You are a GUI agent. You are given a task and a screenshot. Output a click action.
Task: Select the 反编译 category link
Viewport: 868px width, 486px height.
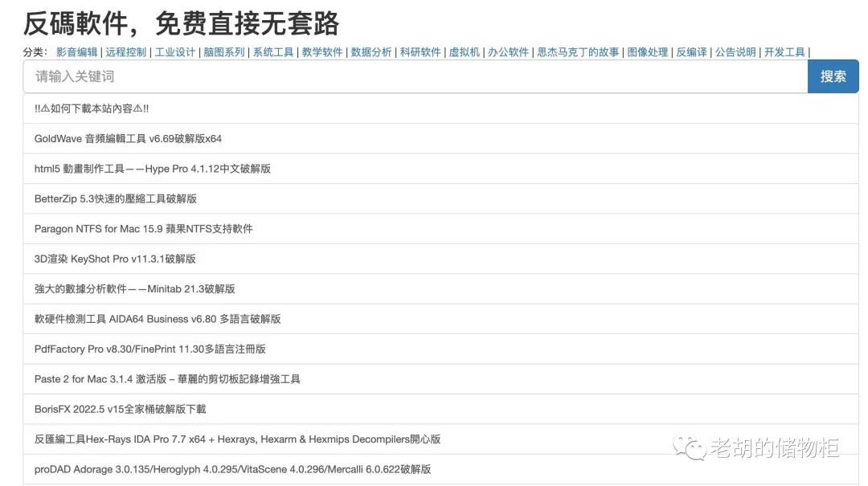tap(691, 52)
